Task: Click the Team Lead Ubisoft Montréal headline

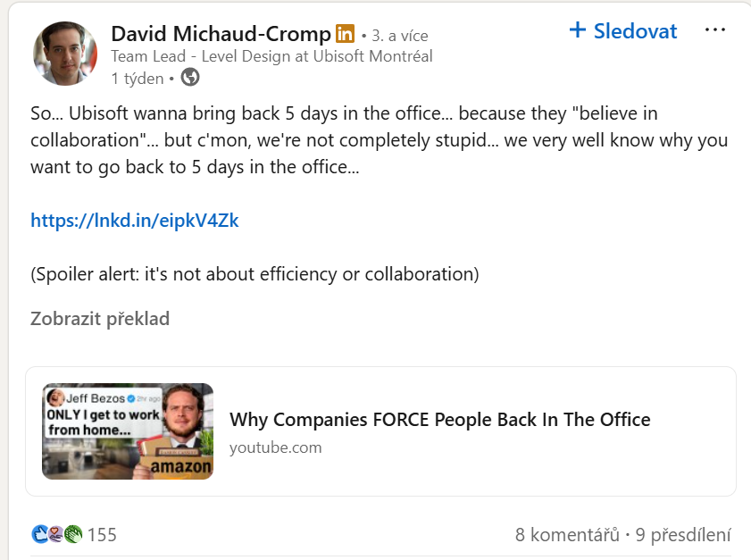Action: [x=271, y=56]
